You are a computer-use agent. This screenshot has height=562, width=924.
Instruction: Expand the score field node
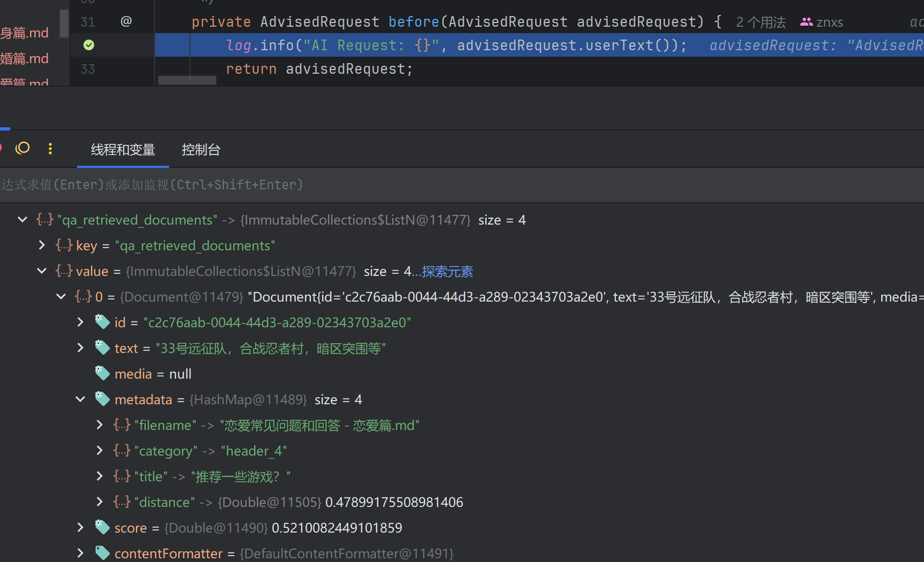(80, 527)
